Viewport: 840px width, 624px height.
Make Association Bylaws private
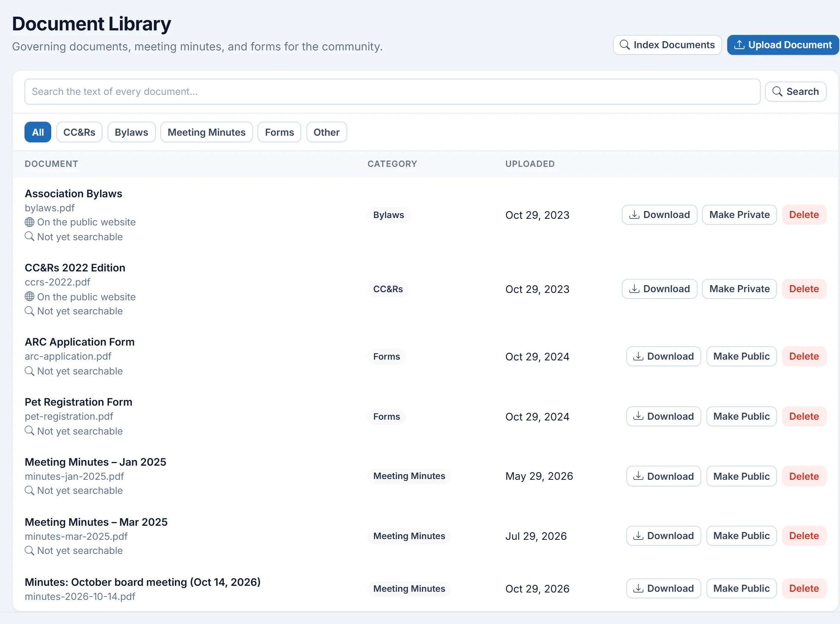(739, 215)
